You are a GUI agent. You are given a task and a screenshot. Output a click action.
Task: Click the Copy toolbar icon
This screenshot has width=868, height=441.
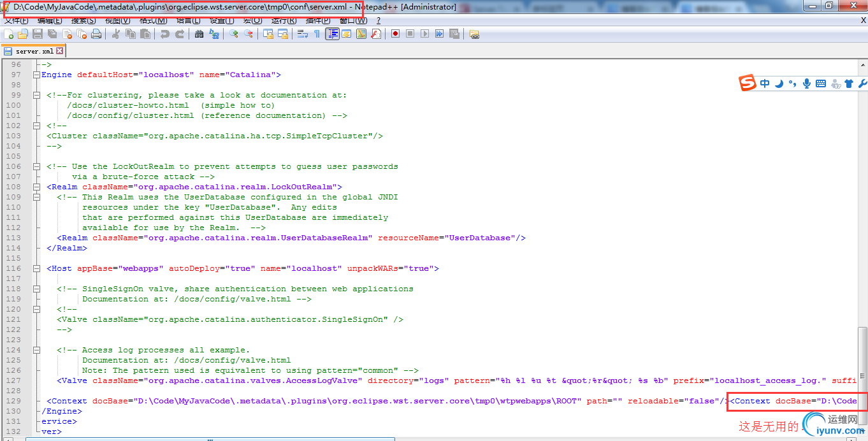coord(130,34)
